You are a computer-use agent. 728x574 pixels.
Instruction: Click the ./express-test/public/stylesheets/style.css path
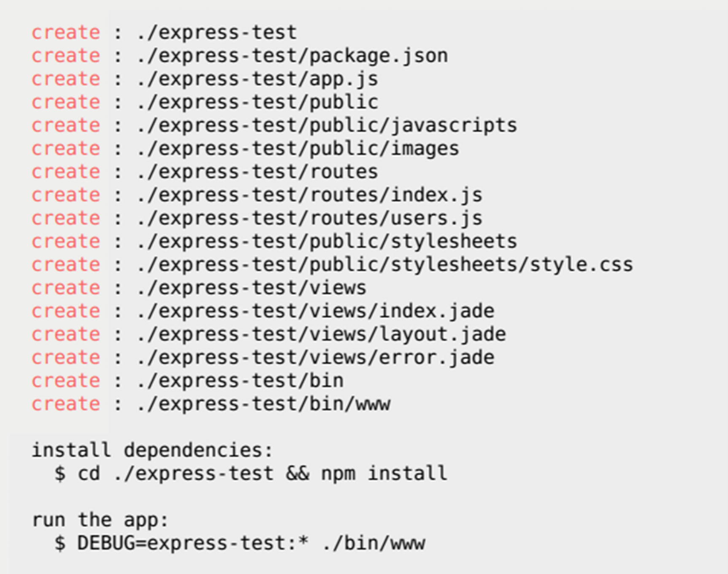(384, 265)
